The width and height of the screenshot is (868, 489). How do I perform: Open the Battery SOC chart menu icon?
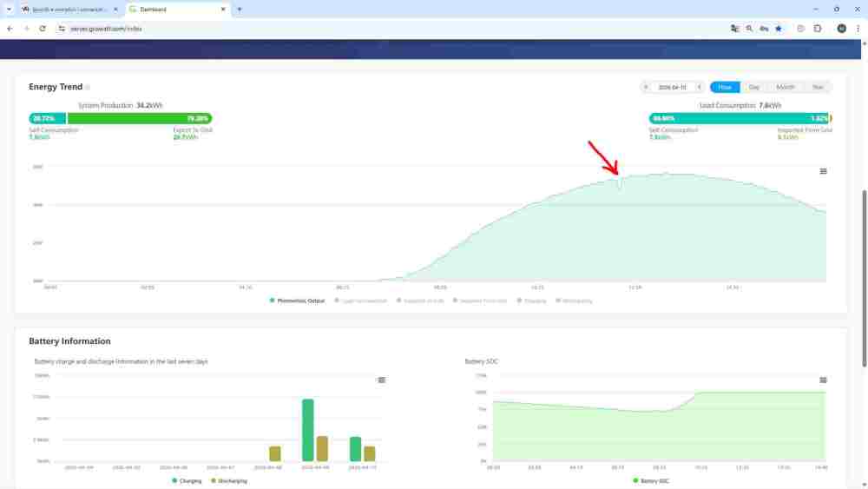coord(823,380)
